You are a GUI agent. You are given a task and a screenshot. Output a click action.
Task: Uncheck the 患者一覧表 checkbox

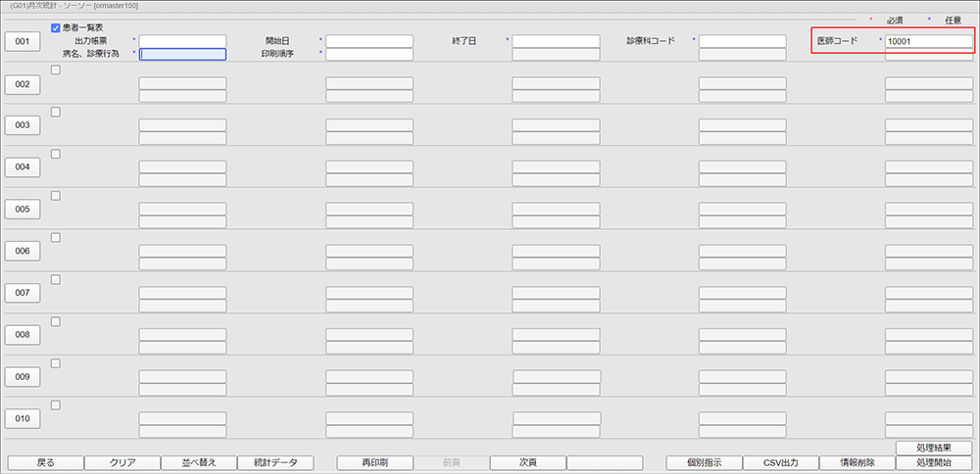56,27
